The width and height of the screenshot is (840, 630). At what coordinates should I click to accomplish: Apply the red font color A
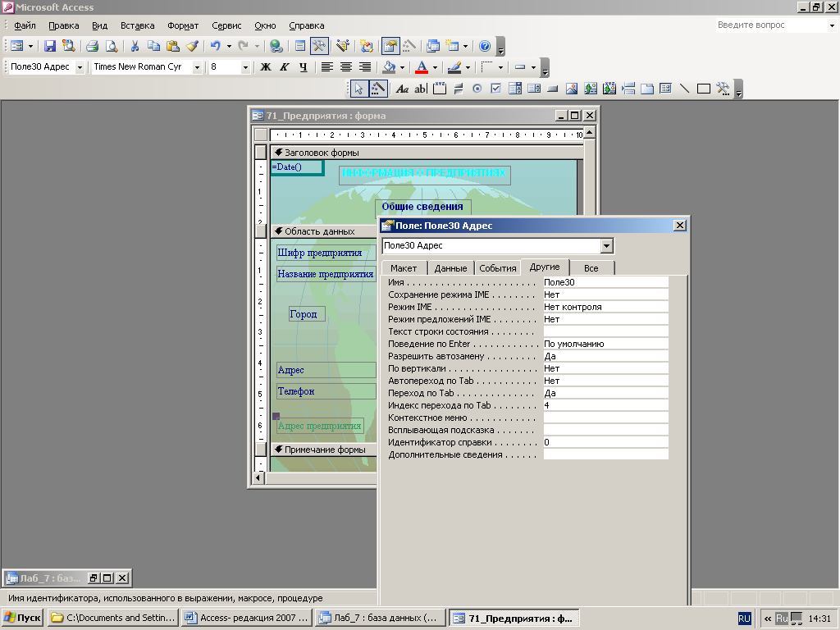click(422, 67)
